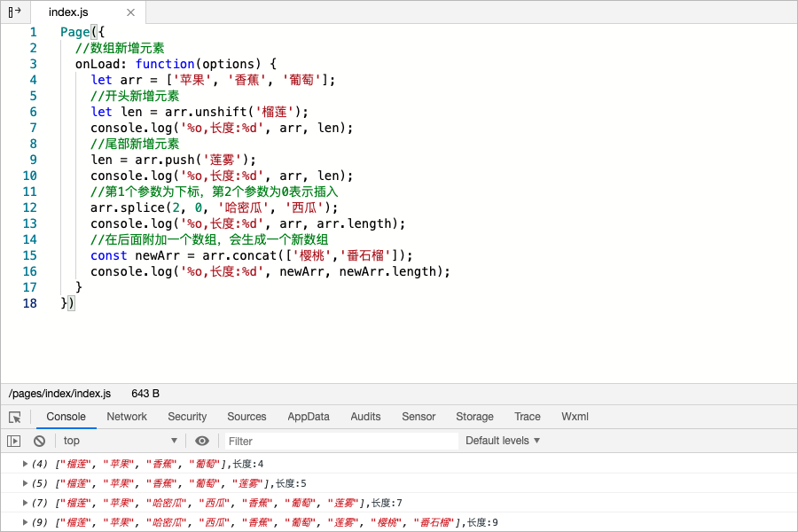Click line number 15 in gutter
Screen dimensions: 798x532
pyautogui.click(x=29, y=255)
